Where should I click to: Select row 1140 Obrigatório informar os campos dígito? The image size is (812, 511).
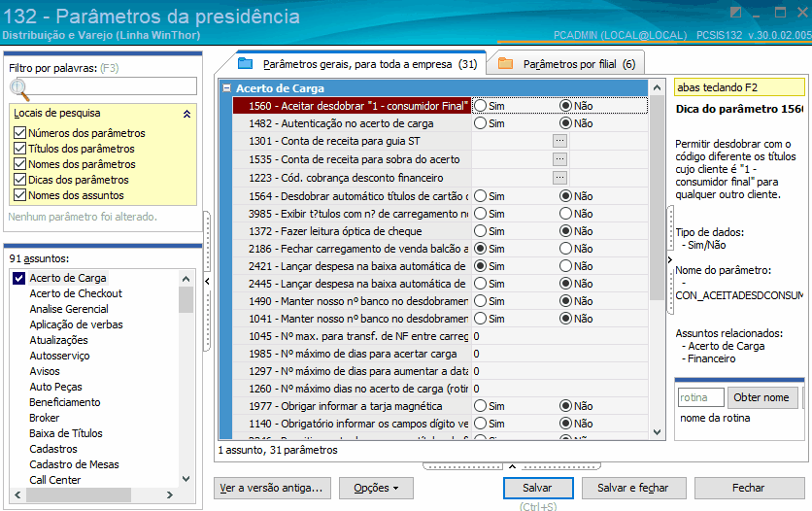click(x=352, y=424)
